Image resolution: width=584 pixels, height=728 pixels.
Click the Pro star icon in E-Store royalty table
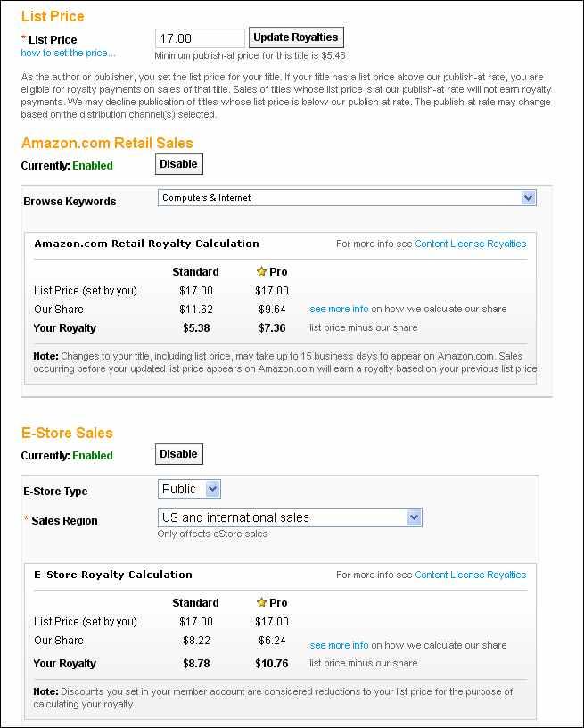tap(261, 602)
